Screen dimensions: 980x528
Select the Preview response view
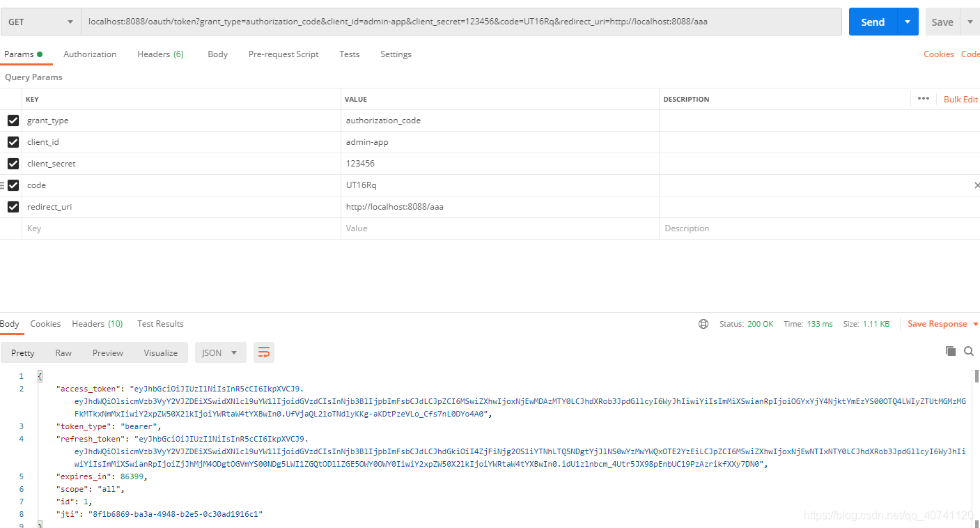[108, 353]
